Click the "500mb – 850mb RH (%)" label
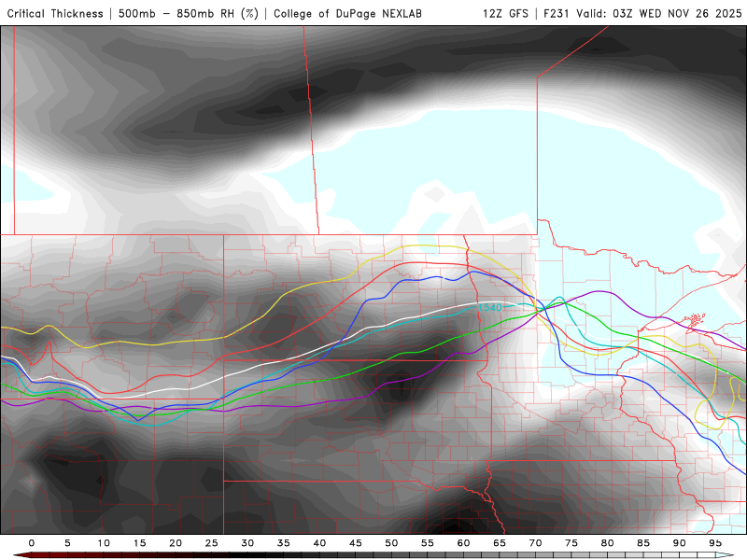Screen dimensions: 747x560 [189, 14]
